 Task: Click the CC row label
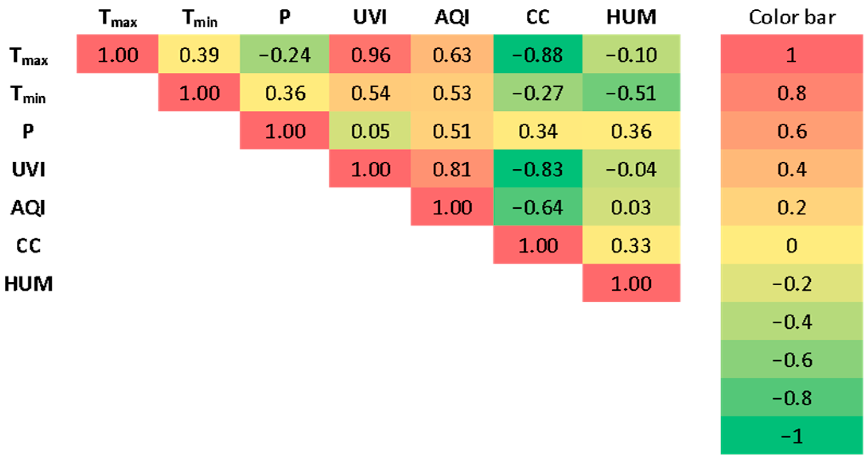coord(28,246)
